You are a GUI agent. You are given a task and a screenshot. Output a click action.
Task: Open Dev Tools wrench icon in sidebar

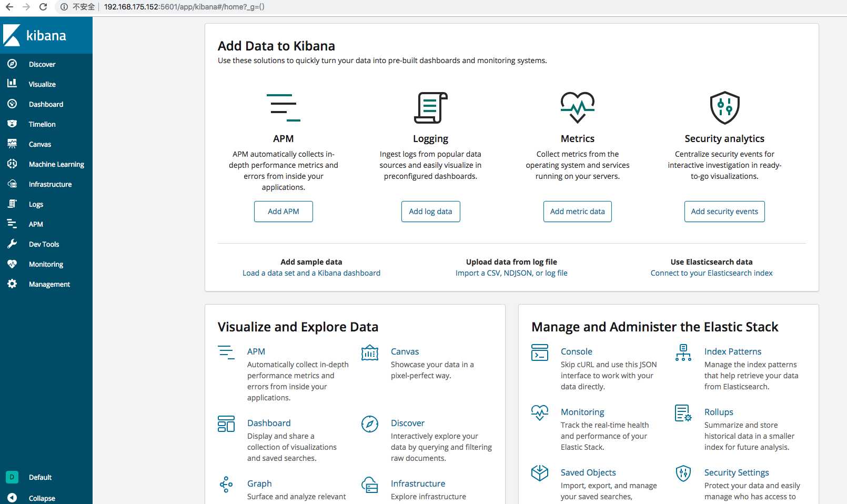pos(12,244)
